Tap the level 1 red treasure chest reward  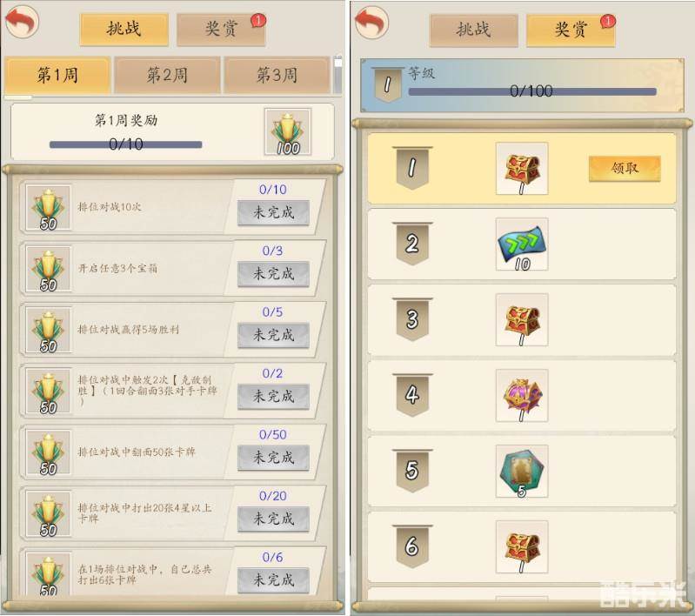522,169
